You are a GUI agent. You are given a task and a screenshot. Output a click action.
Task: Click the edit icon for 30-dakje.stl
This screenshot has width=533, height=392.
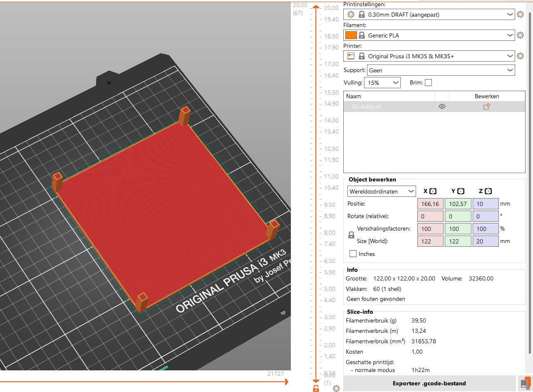(486, 107)
